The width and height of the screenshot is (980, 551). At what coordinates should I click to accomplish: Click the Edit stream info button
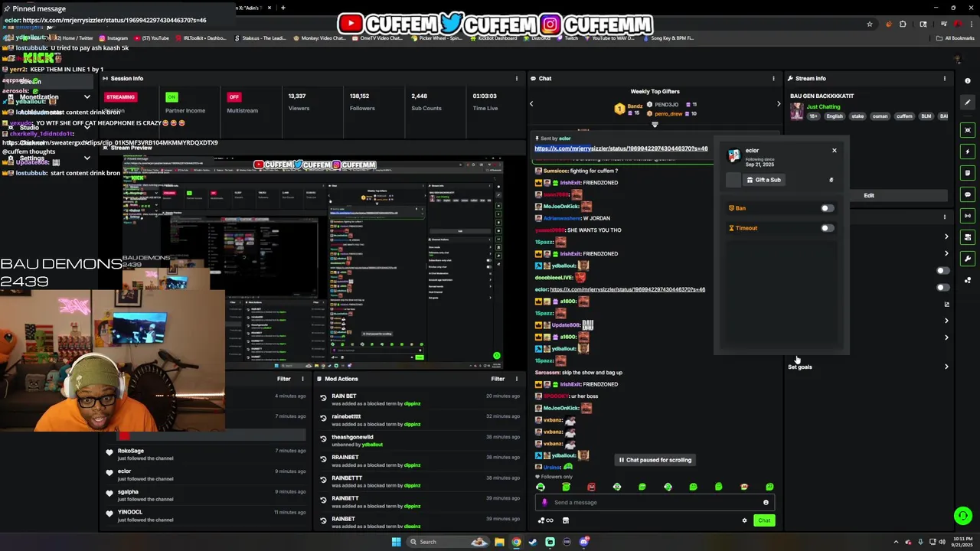869,195
